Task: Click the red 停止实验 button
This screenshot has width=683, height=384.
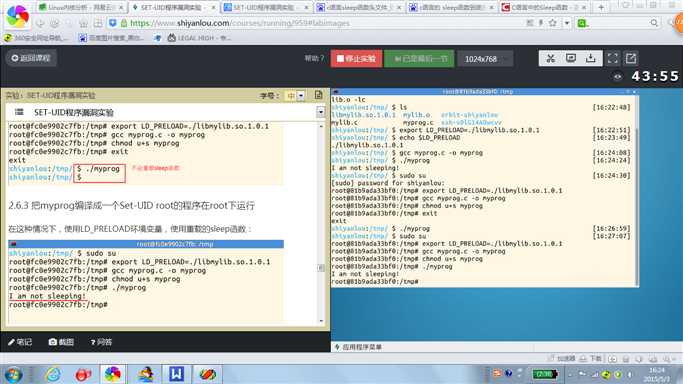Action: click(356, 58)
